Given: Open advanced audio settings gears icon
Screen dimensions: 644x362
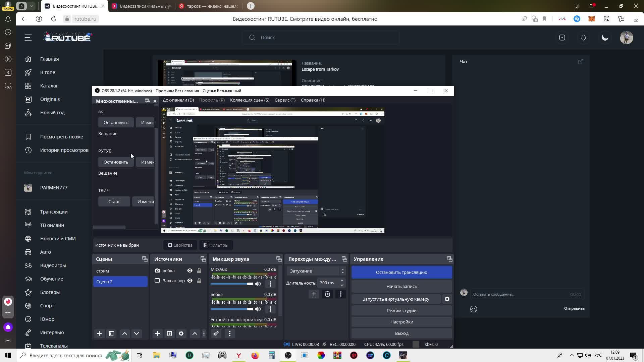Looking at the screenshot, I should click(216, 334).
